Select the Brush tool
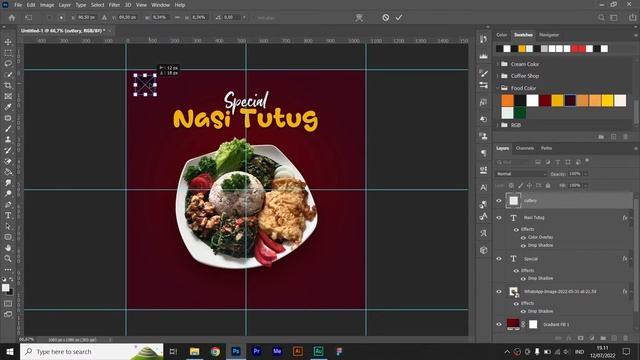 click(8, 129)
